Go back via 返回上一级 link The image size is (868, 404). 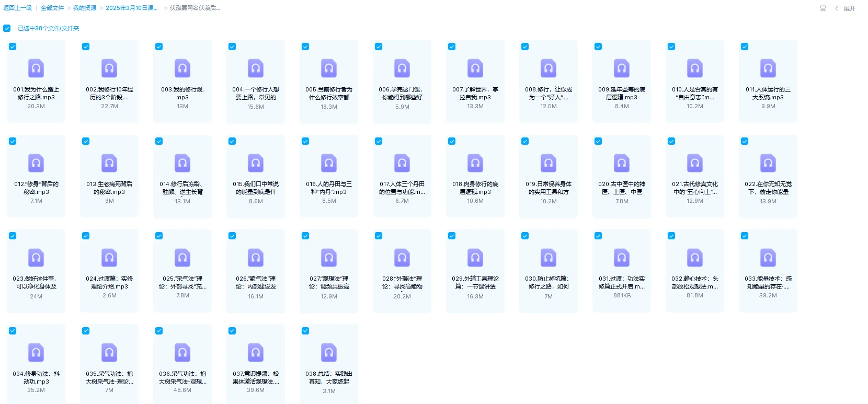pyautogui.click(x=17, y=8)
